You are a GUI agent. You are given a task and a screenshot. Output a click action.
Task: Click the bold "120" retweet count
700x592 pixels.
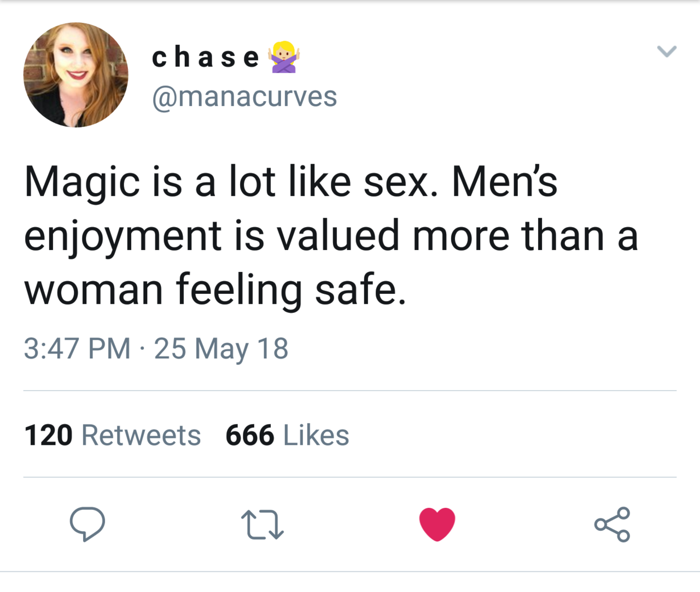pyautogui.click(x=48, y=436)
